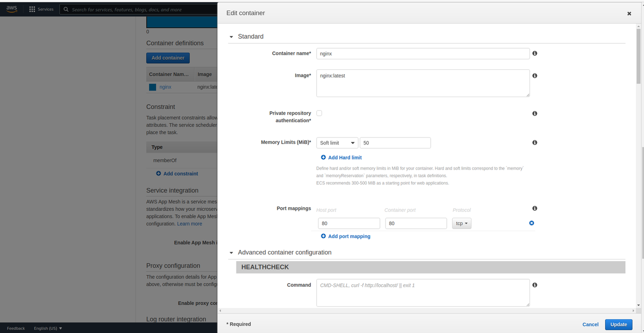Focus the Healthcheck Command text area
The width and height of the screenshot is (644, 333).
423,293
